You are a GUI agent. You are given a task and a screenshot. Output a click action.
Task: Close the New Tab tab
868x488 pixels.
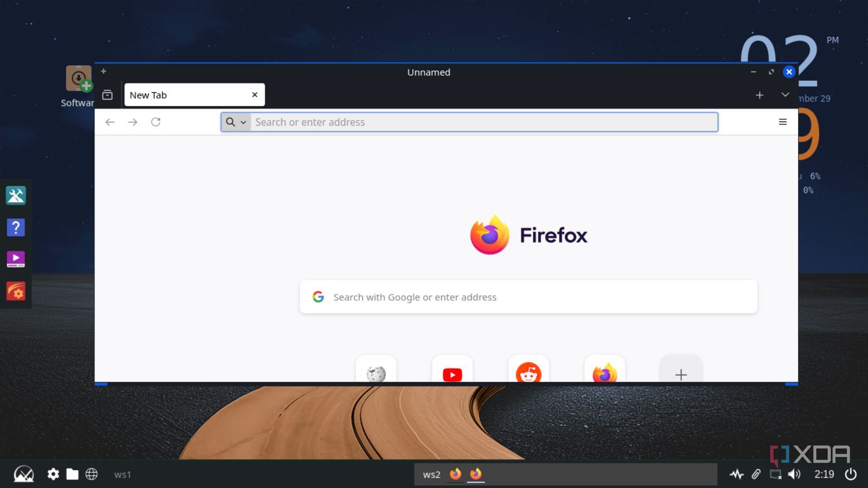(x=254, y=95)
